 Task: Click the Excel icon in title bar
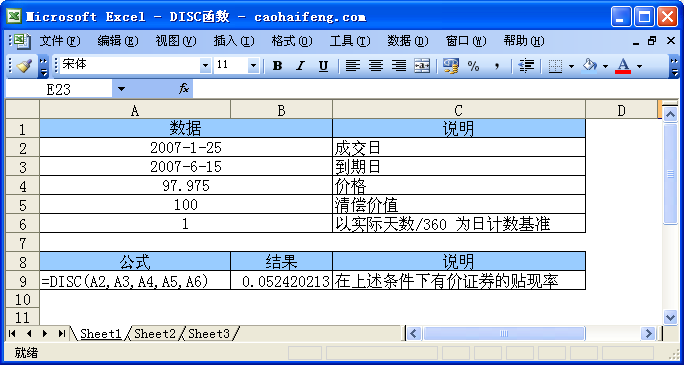coord(14,17)
